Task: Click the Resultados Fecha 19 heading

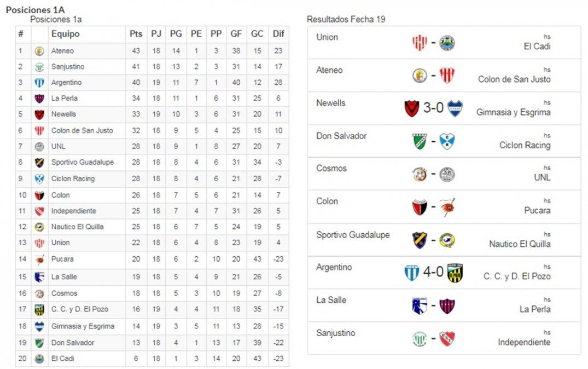Action: point(346,19)
